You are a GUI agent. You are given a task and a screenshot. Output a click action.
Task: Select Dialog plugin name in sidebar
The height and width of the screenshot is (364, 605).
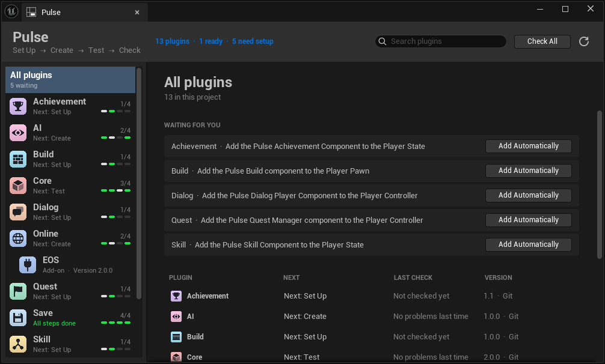tap(46, 207)
